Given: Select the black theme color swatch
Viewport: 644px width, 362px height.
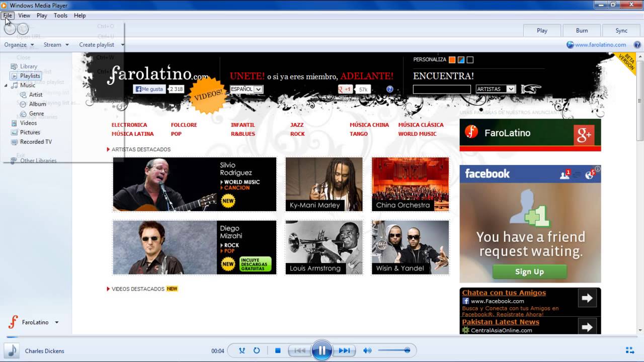Looking at the screenshot, I should click(x=470, y=60).
